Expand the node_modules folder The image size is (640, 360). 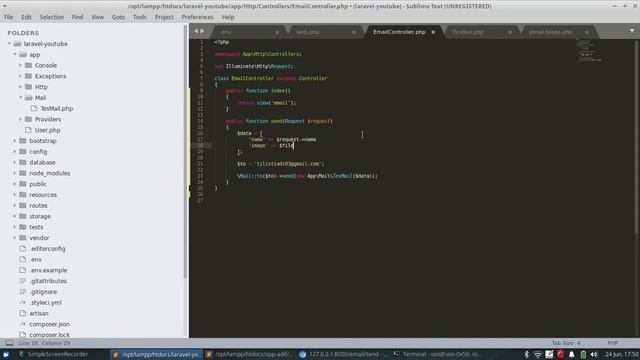pyautogui.click(x=15, y=173)
